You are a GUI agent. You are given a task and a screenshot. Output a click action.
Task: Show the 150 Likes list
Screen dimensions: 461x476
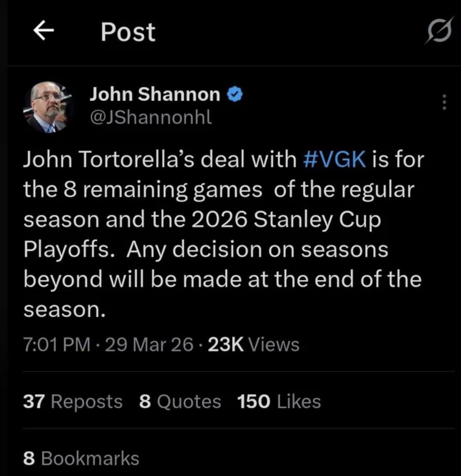pyautogui.click(x=279, y=402)
